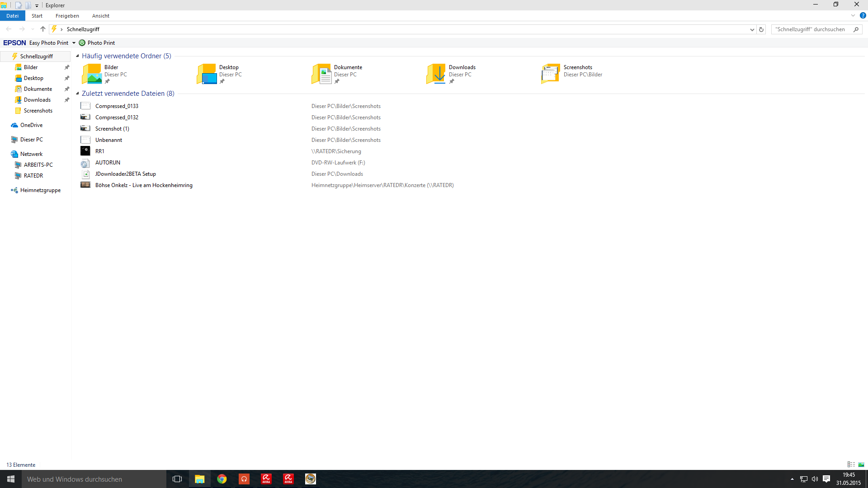
Task: Open the Datei menu
Action: pos(12,16)
